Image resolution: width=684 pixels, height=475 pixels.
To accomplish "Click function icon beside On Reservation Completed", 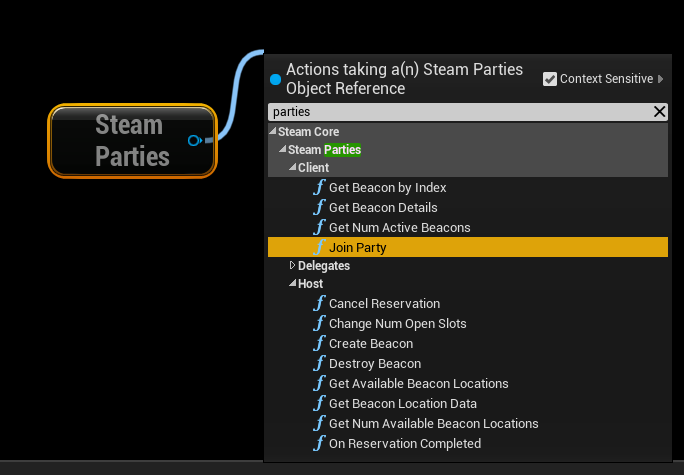I will (x=319, y=444).
